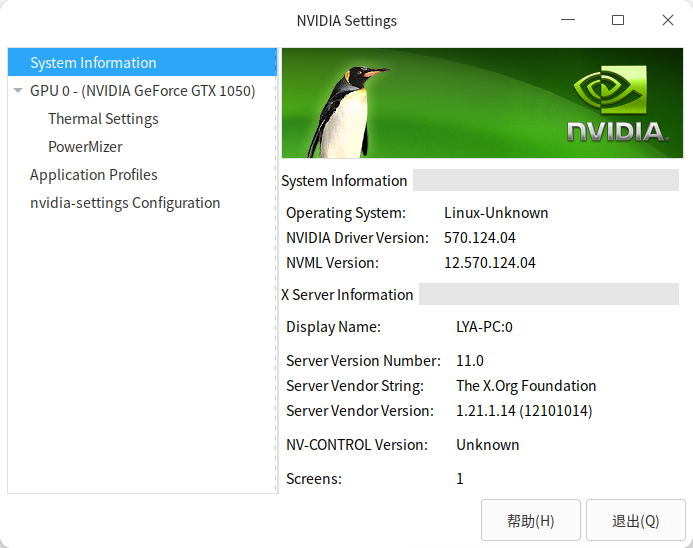Viewport: 693px width, 548px height.
Task: Click the Screens value 1
Action: click(x=460, y=479)
